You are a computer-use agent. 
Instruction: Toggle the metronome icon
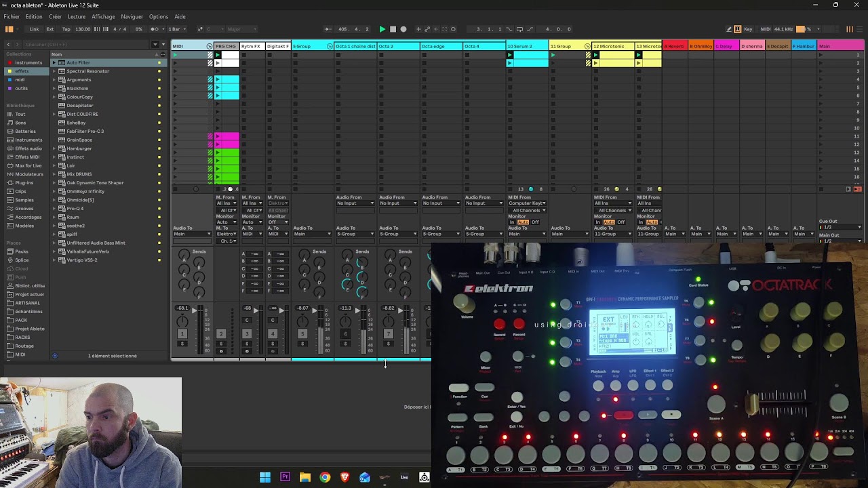tap(155, 29)
